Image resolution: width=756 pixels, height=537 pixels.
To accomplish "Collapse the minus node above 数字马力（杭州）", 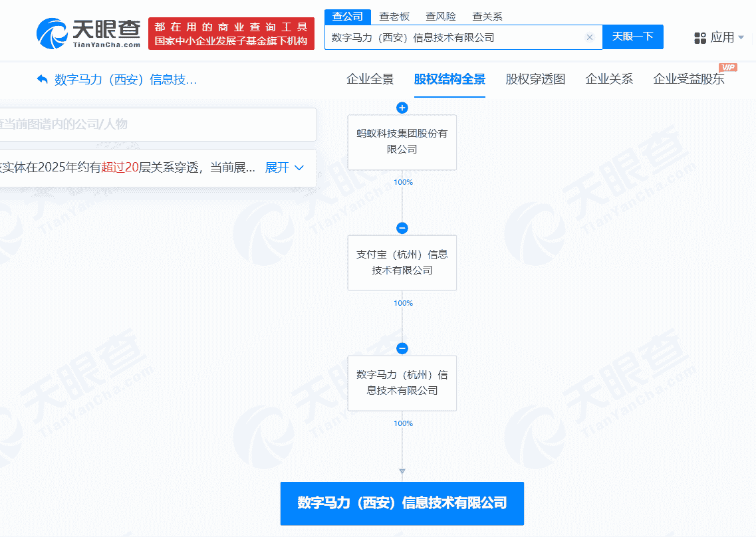I will [x=402, y=348].
